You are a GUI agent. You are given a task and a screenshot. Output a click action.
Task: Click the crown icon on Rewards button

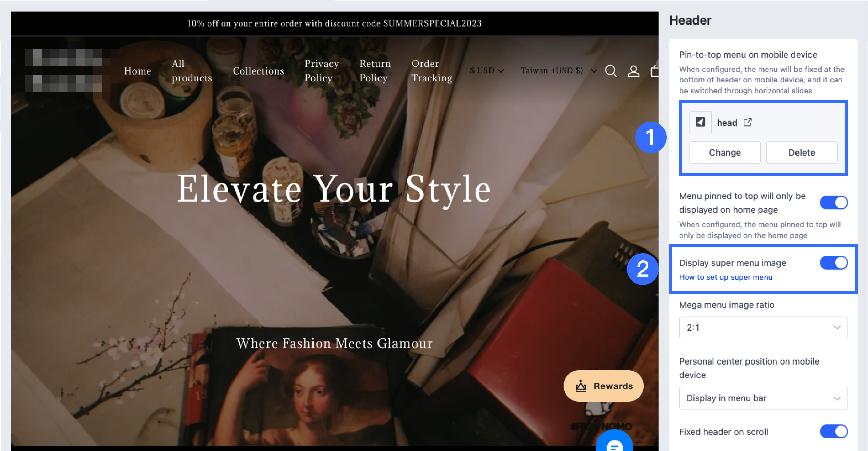(581, 386)
